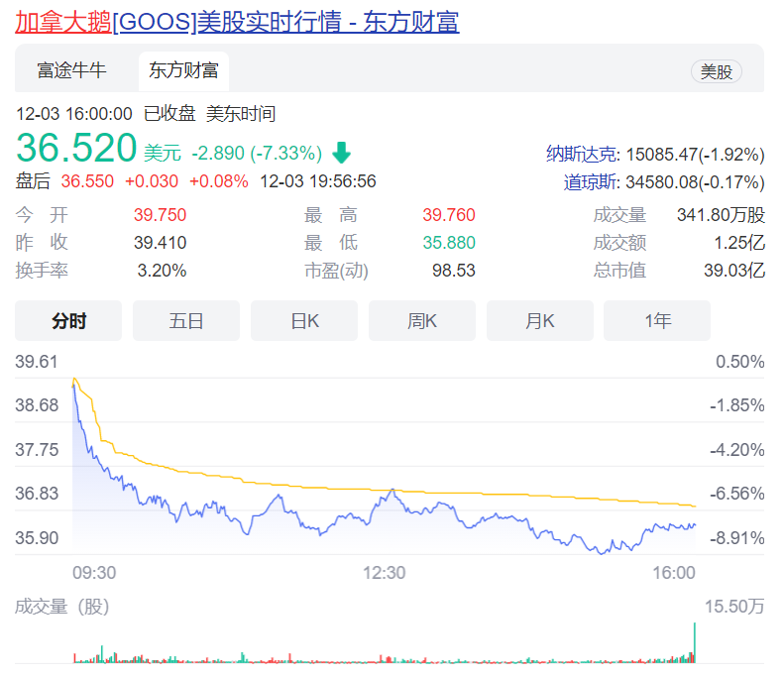Screen dimensions: 784x675
Task: Open the 道琼斯 index link
Action: point(590,182)
